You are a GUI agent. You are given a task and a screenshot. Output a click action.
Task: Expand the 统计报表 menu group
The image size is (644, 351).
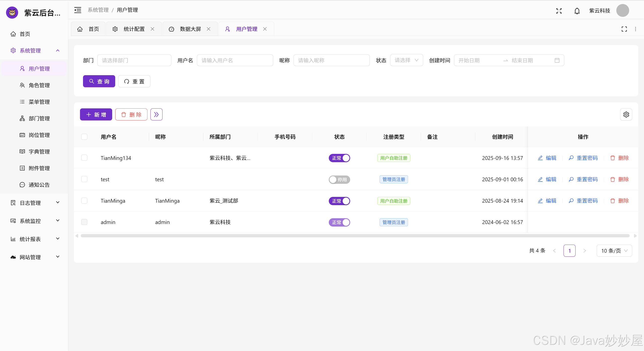pyautogui.click(x=34, y=239)
